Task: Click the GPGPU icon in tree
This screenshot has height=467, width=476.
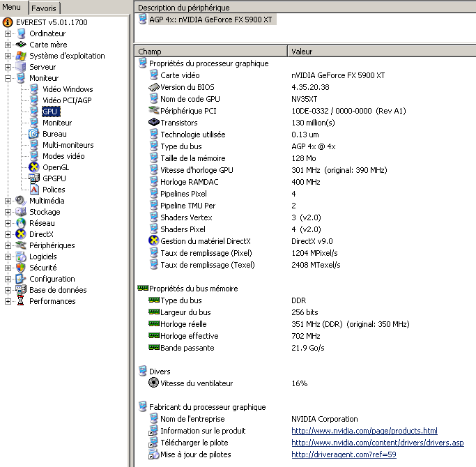Action: (34, 178)
